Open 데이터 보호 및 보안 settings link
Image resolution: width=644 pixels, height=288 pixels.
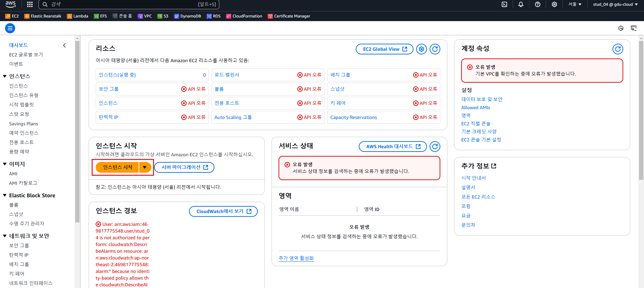(482, 99)
